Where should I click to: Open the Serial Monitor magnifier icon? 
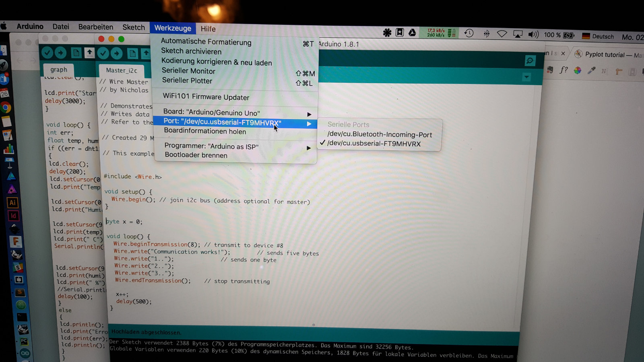point(530,61)
